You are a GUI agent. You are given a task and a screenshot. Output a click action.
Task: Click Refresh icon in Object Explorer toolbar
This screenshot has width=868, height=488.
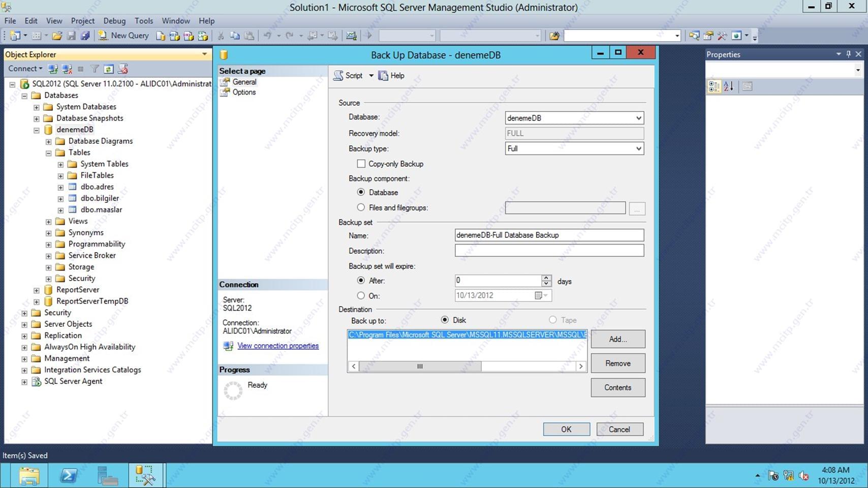108,69
